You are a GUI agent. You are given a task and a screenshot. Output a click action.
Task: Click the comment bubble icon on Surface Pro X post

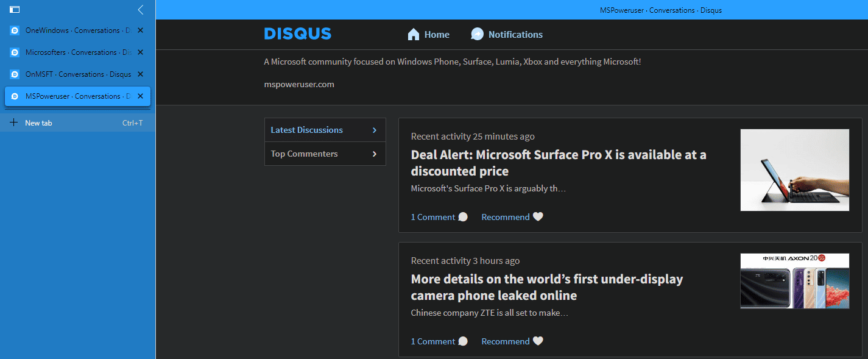point(463,217)
